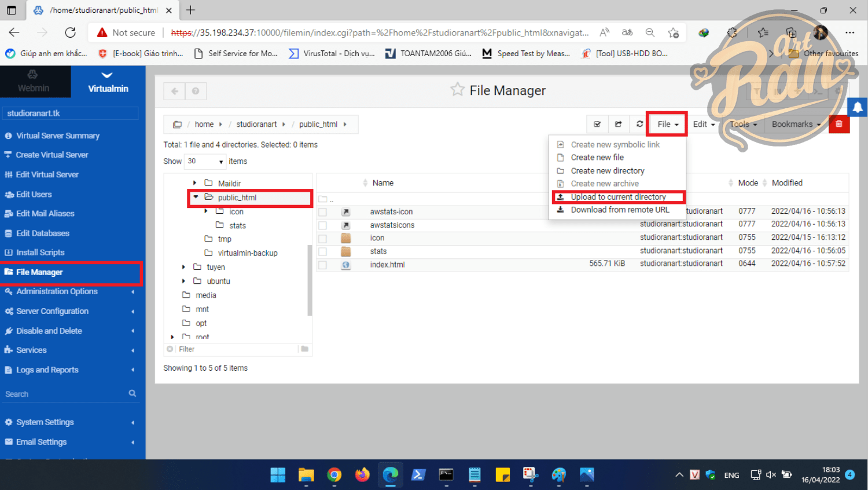
Task: Collapse the public_html tree folder
Action: coord(196,197)
